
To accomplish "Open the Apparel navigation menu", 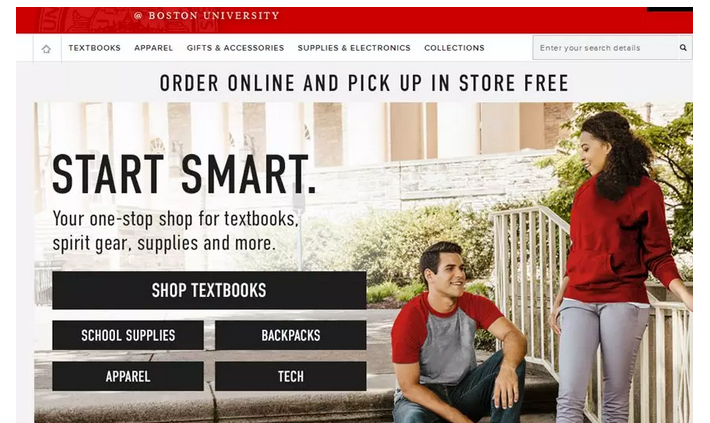I will 154,48.
